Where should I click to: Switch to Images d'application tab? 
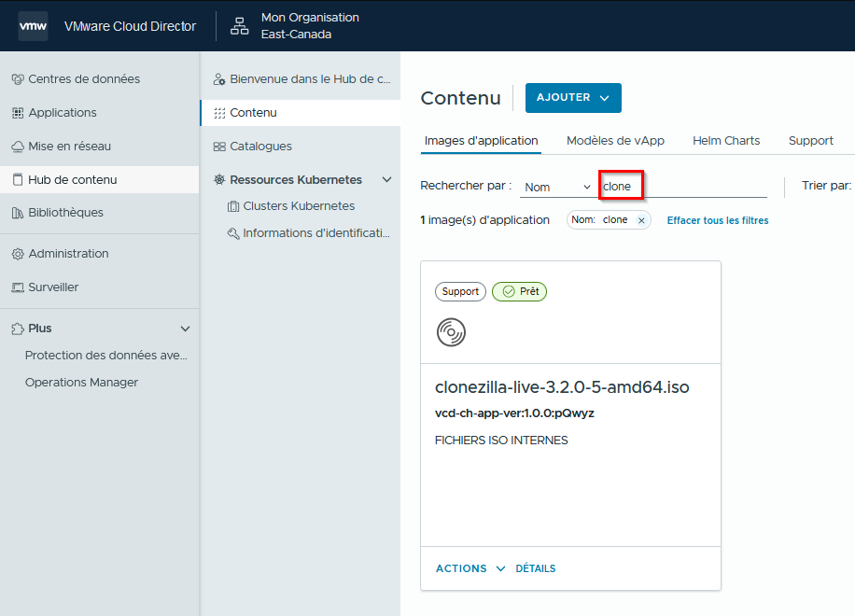(481, 141)
